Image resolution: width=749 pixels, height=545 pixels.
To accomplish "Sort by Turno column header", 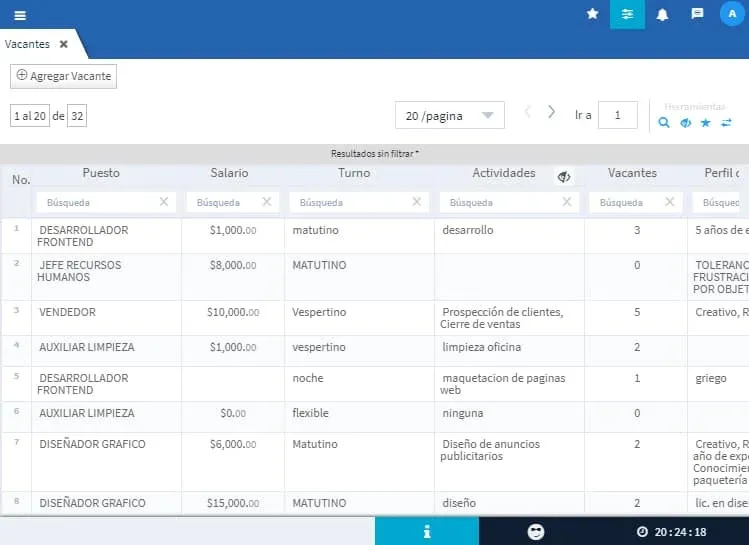I will click(354, 173).
